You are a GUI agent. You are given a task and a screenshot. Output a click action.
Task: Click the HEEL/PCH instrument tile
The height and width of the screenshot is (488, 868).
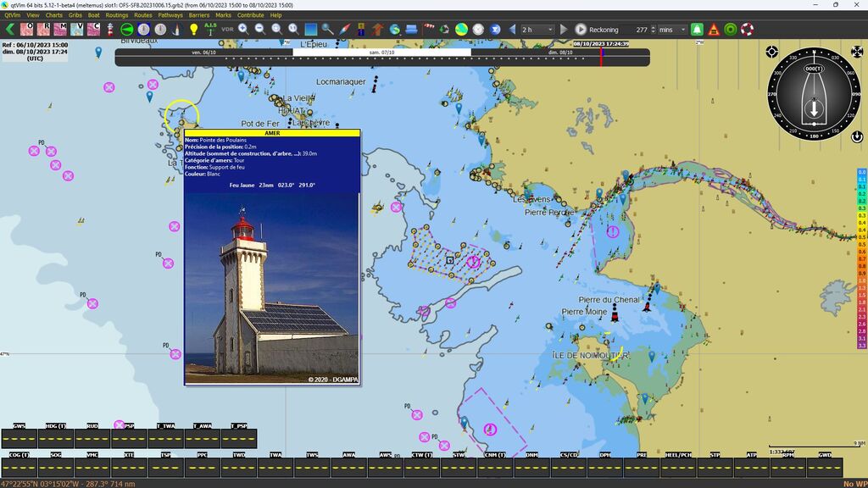[x=678, y=464]
